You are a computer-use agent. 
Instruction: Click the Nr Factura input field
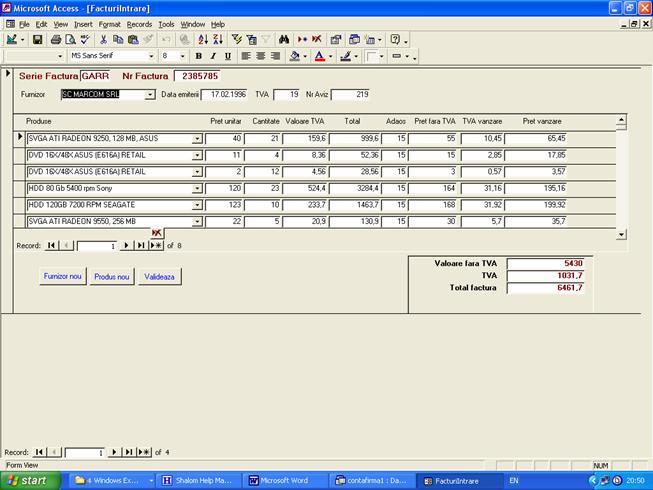coord(196,76)
